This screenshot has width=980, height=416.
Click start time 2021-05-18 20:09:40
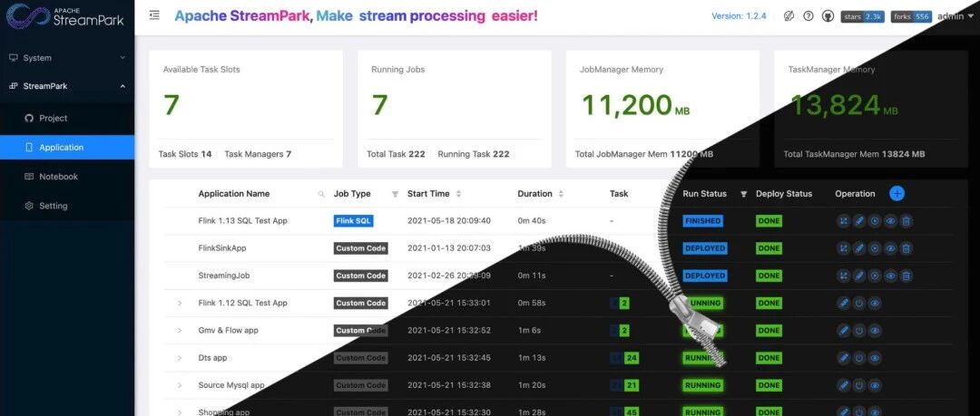[449, 221]
